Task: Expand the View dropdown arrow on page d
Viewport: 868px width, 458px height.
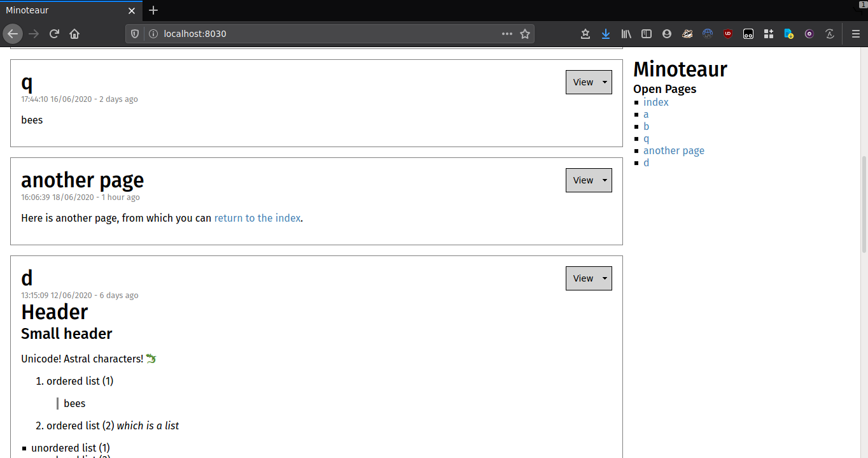Action: pyautogui.click(x=605, y=278)
